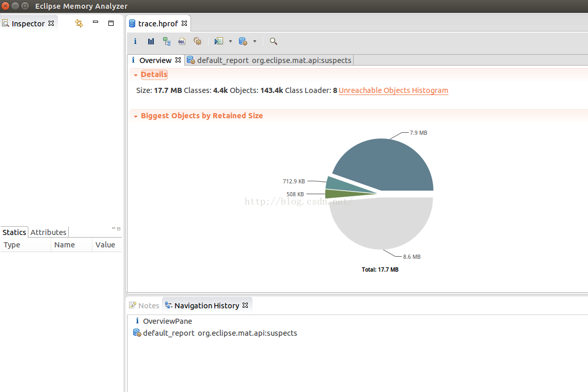Switch to the Statics tab

tap(14, 232)
